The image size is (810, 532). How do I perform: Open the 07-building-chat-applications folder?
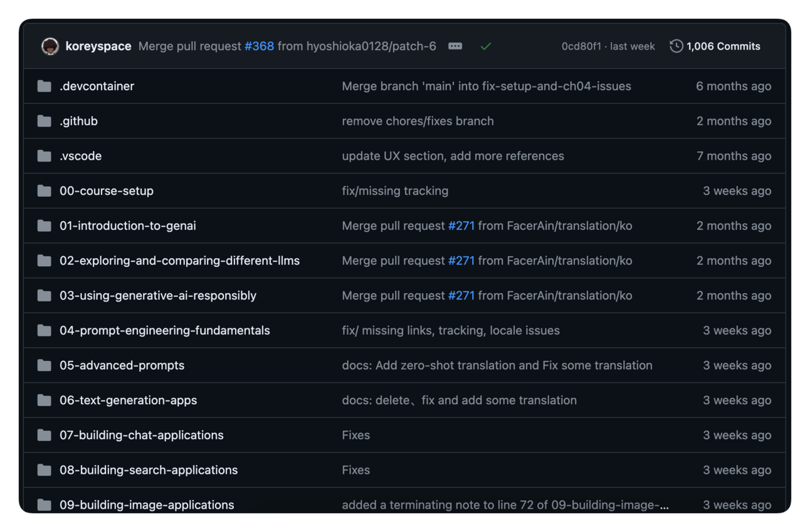141,435
